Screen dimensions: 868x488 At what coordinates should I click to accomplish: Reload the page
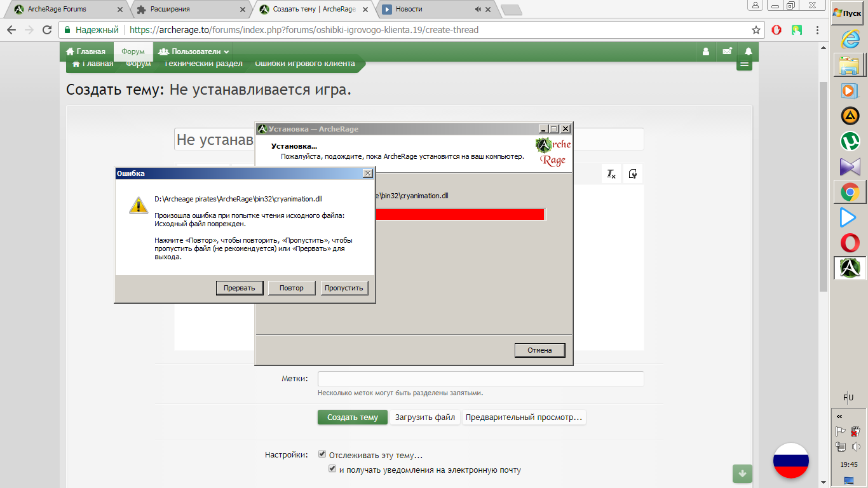click(x=47, y=30)
